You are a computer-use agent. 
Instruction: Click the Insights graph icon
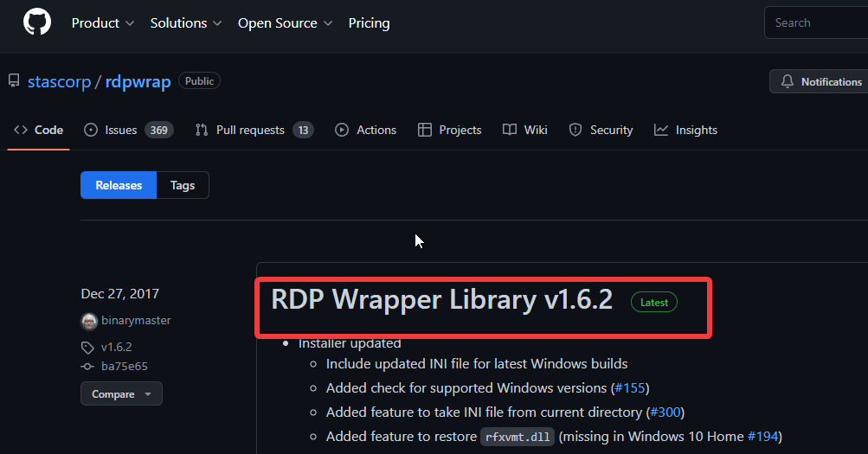[x=661, y=130]
